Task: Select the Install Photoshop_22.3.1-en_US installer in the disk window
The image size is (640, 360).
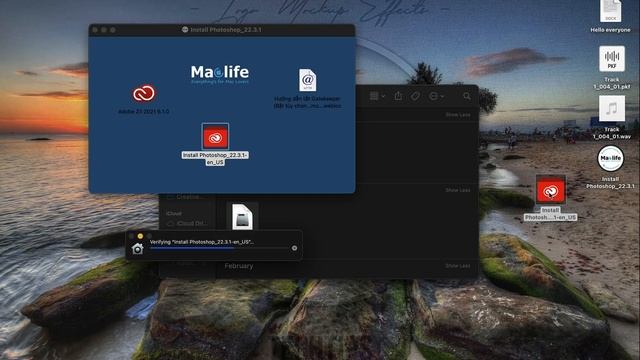Action: pyautogui.click(x=215, y=136)
